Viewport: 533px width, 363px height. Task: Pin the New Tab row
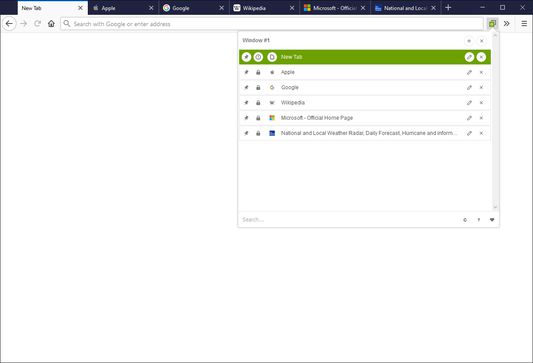click(x=246, y=57)
